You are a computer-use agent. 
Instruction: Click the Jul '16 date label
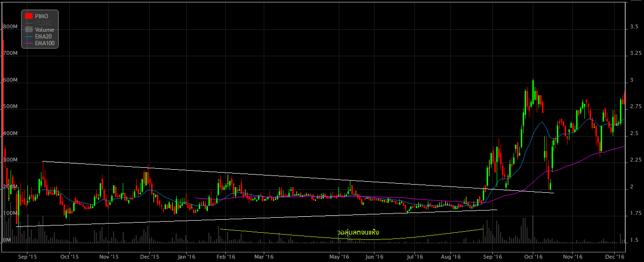click(414, 257)
